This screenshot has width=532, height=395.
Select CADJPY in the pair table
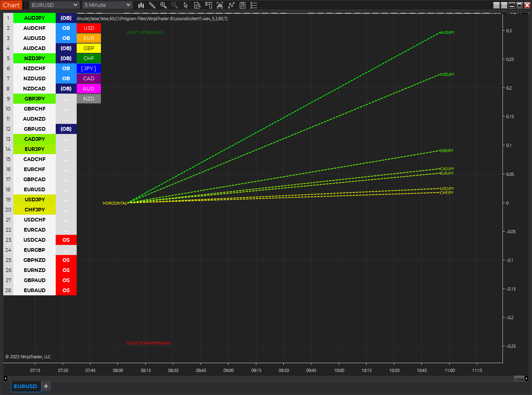click(x=34, y=139)
